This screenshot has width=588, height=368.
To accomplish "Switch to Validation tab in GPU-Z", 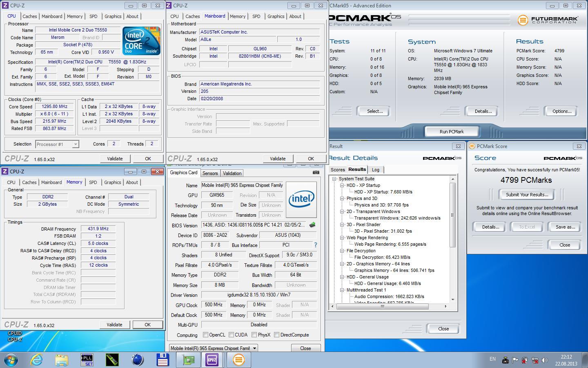I will point(232,173).
